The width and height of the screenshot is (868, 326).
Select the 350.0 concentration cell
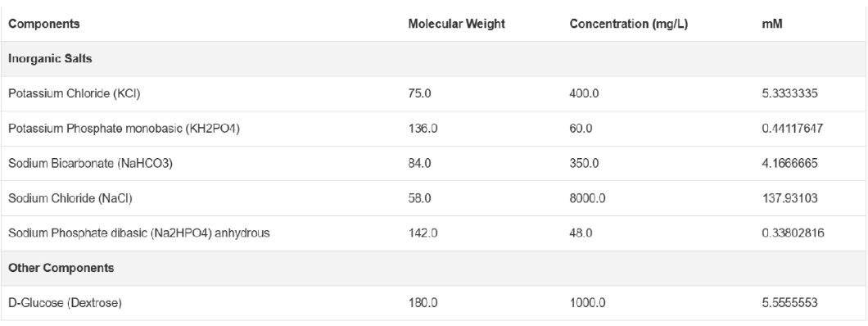coord(584,163)
